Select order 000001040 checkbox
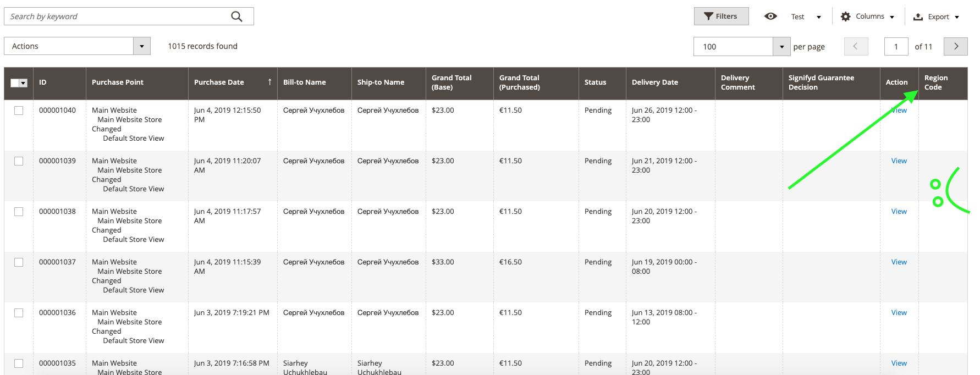The height and width of the screenshot is (375, 980). [x=19, y=111]
